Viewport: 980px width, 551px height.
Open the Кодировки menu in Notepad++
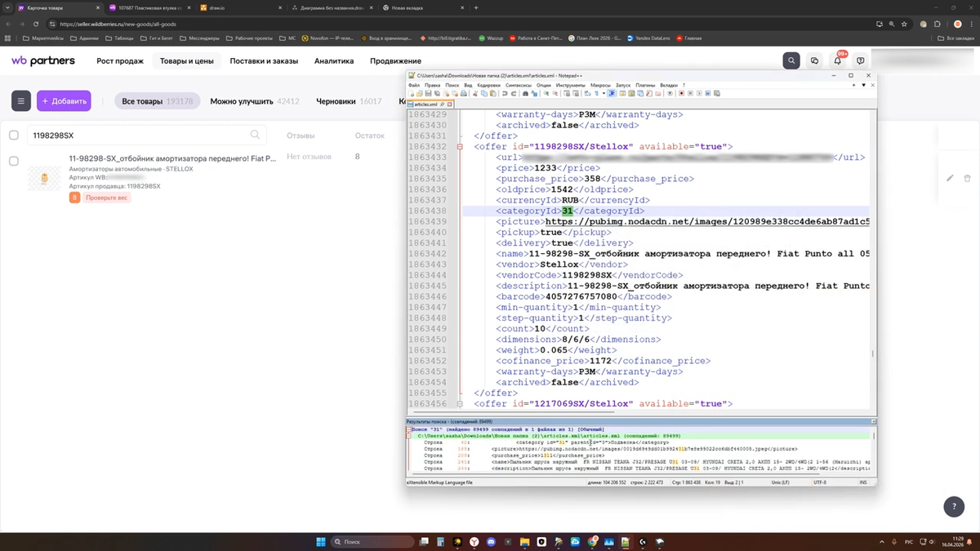488,85
